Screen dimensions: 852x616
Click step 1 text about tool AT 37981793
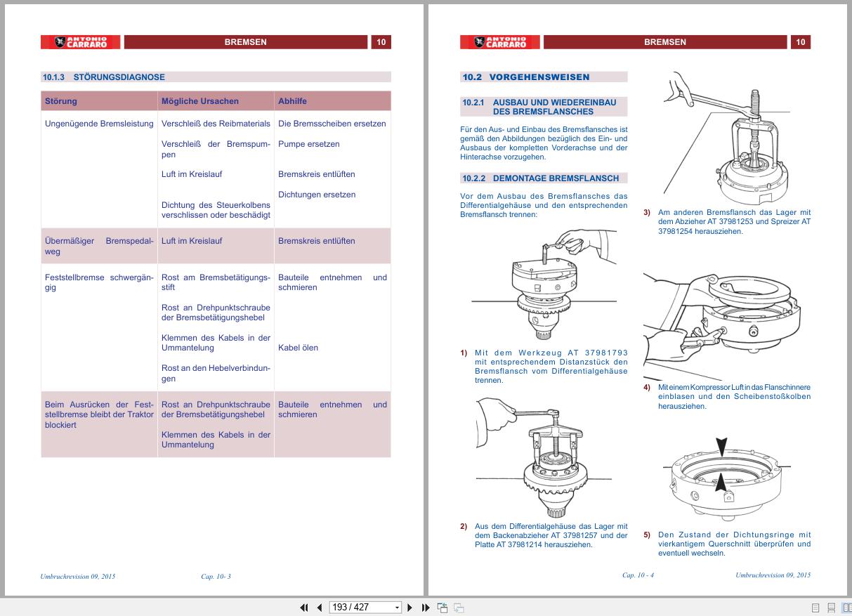(x=551, y=367)
